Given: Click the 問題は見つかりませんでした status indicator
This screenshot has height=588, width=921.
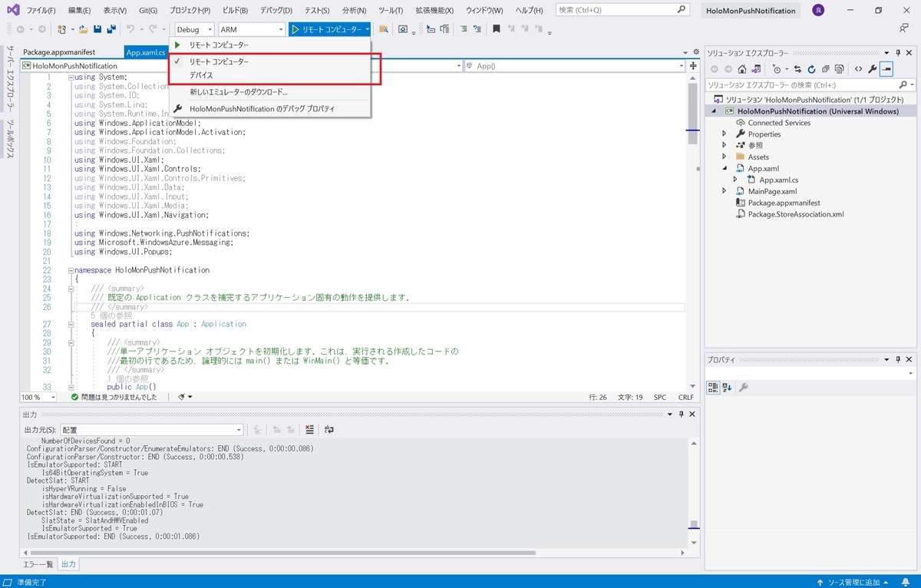Looking at the screenshot, I should 114,397.
